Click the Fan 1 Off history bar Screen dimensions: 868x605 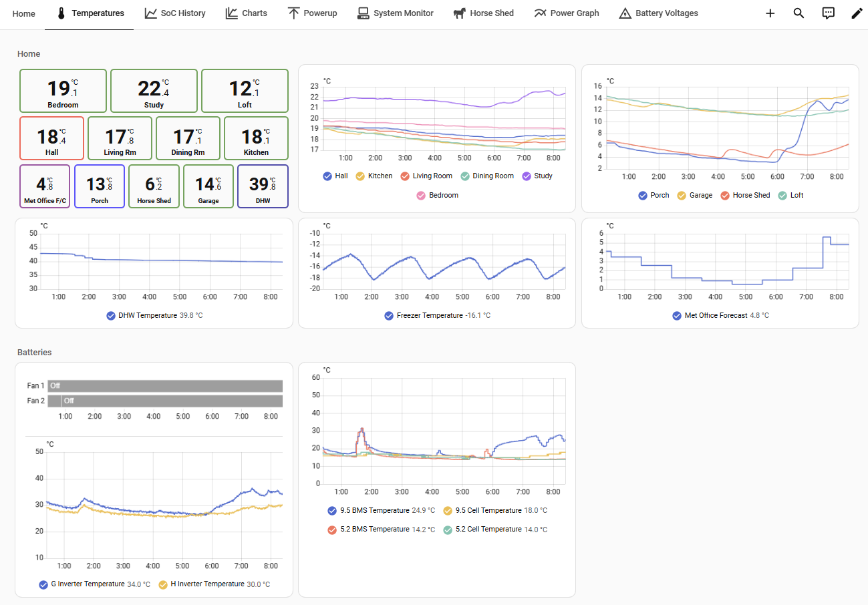point(165,386)
